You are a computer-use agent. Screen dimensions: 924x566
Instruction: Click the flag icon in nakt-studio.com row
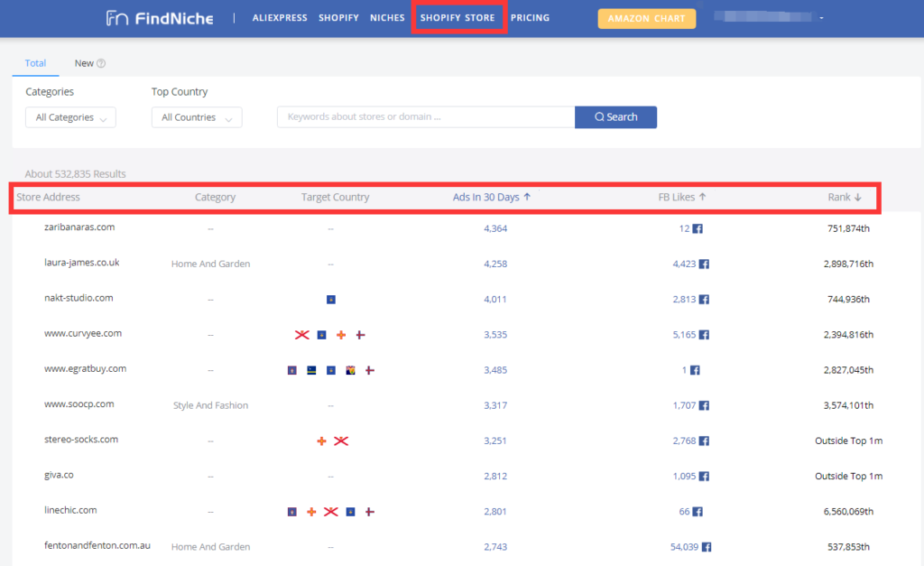click(x=331, y=300)
